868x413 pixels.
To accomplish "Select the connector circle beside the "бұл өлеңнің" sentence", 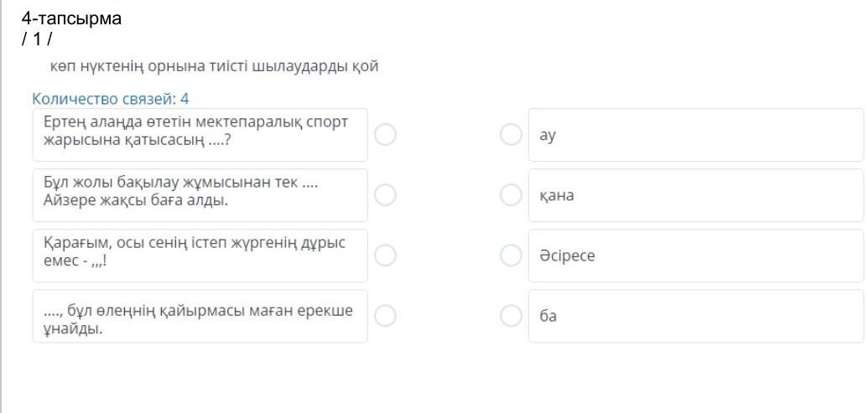I will tap(385, 316).
